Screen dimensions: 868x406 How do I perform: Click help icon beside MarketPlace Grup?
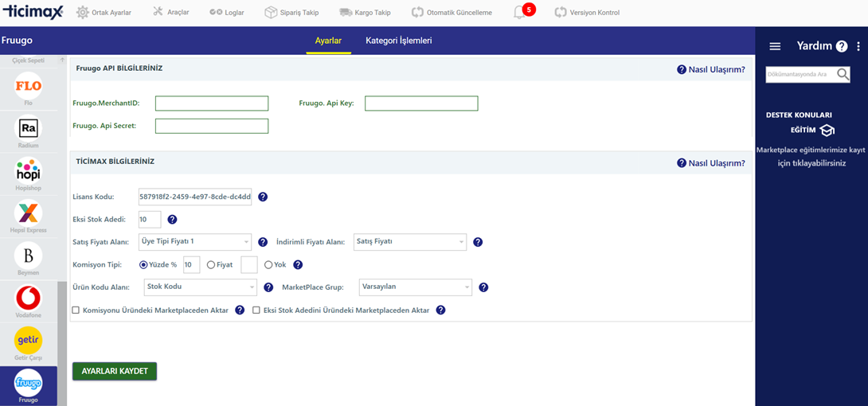pos(483,287)
